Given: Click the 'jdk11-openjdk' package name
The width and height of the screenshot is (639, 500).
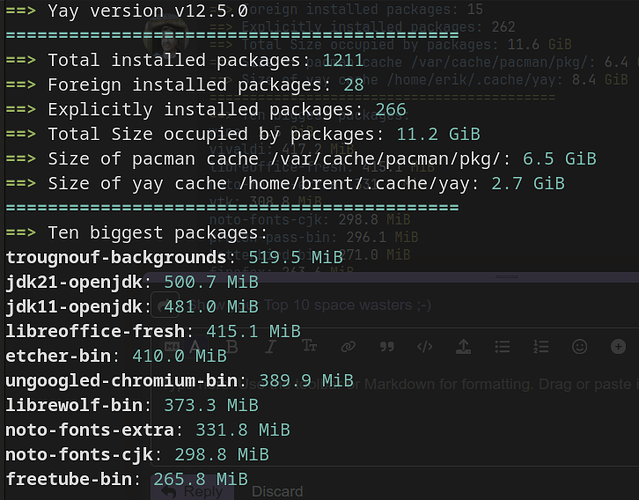Looking at the screenshot, I should [x=74, y=306].
